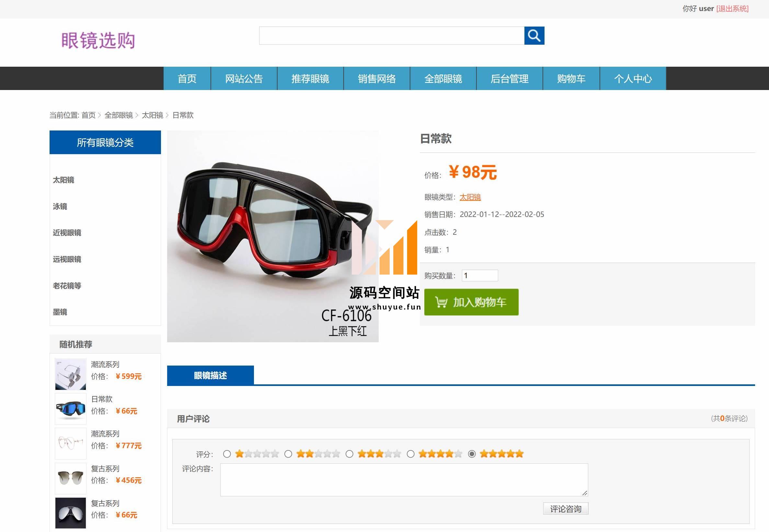Click the 眼镜选购 site logo
Viewport: 769px width, 532px height.
click(x=98, y=41)
